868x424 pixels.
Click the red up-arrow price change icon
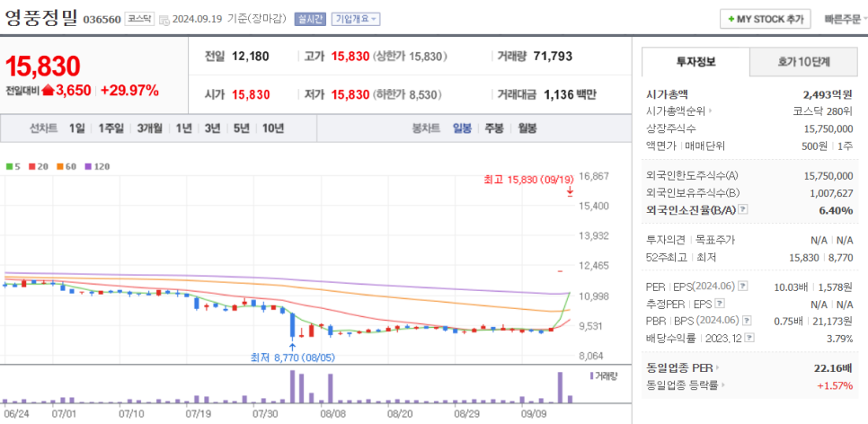48,90
